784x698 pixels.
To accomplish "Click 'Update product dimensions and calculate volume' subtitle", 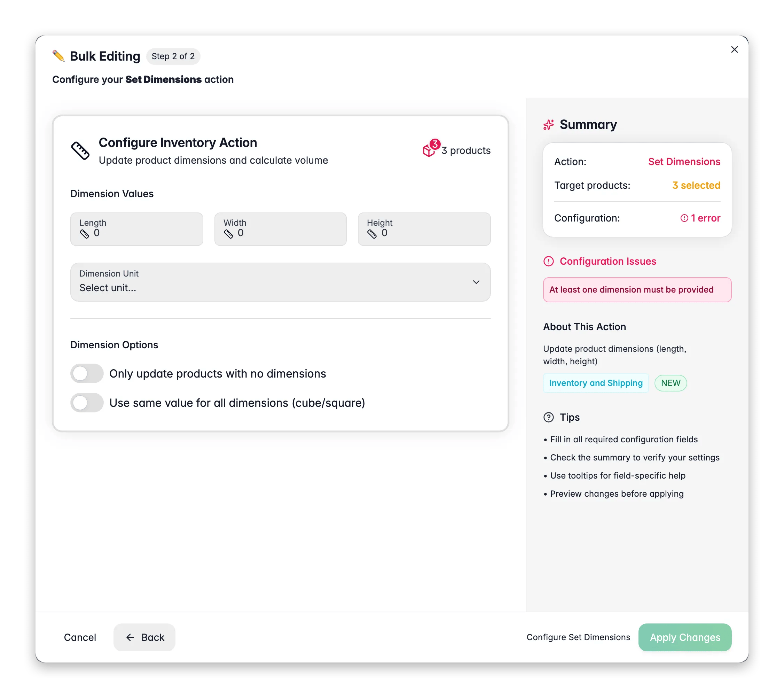I will 213,161.
